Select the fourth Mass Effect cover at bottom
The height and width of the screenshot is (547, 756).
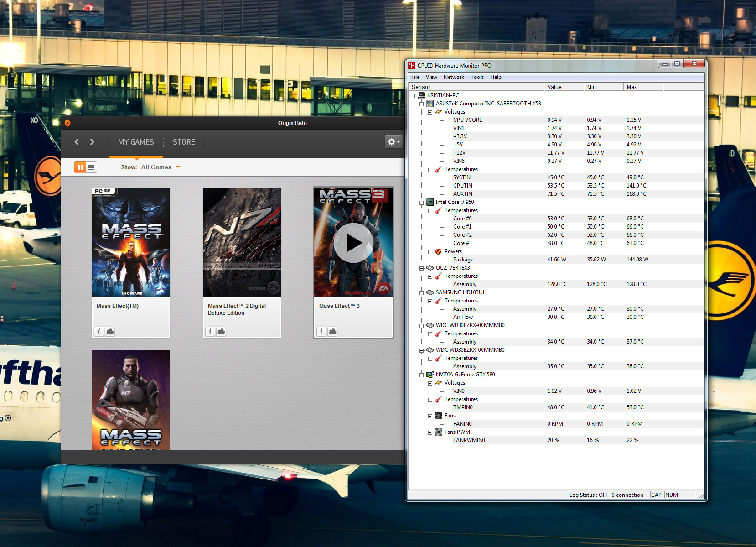pyautogui.click(x=131, y=400)
